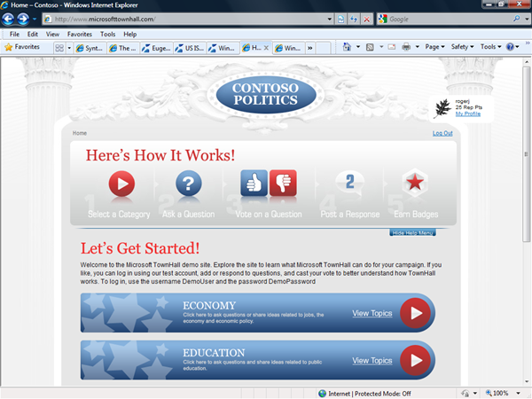This screenshot has width=532, height=399.
Task: Expand the Print options dropdown arrow
Action: click(x=418, y=47)
